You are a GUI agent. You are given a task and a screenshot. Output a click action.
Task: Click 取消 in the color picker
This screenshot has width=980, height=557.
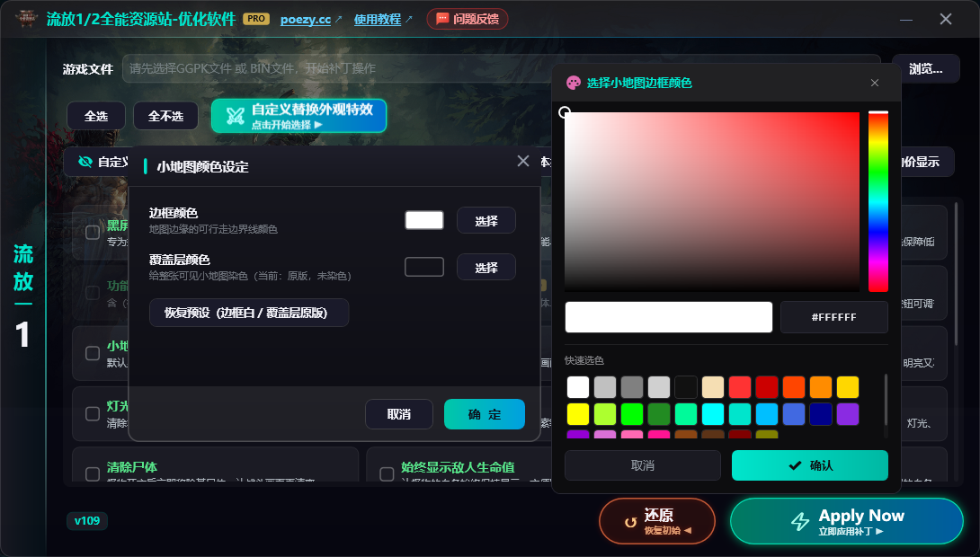643,465
